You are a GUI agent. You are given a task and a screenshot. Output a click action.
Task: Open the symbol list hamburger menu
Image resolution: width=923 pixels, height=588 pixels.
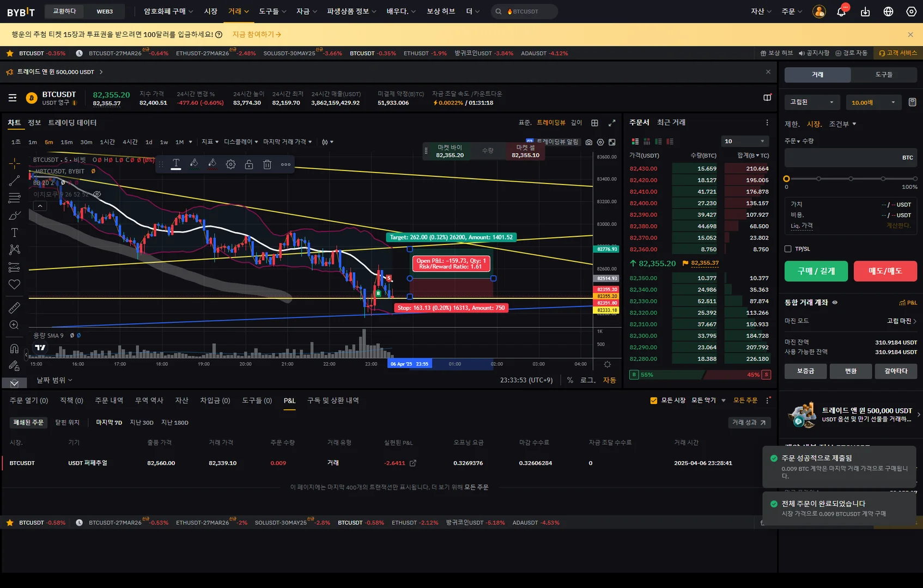13,98
